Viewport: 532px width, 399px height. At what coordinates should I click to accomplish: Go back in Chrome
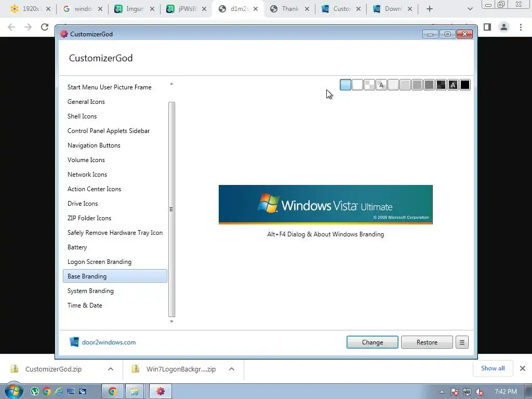(x=11, y=27)
